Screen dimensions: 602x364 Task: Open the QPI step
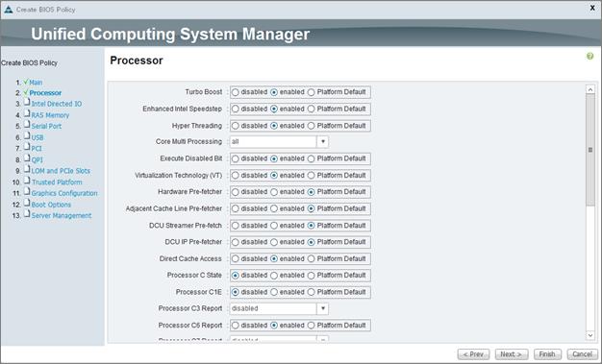pyautogui.click(x=37, y=159)
